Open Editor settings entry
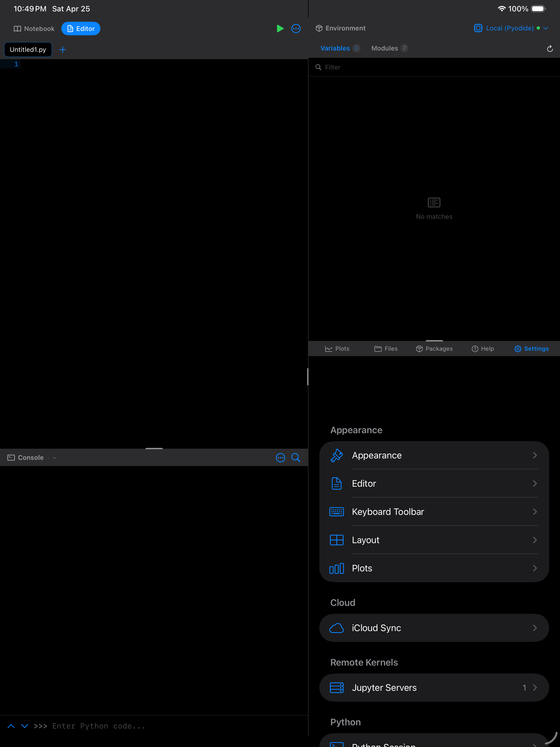This screenshot has width=560, height=747. (434, 484)
